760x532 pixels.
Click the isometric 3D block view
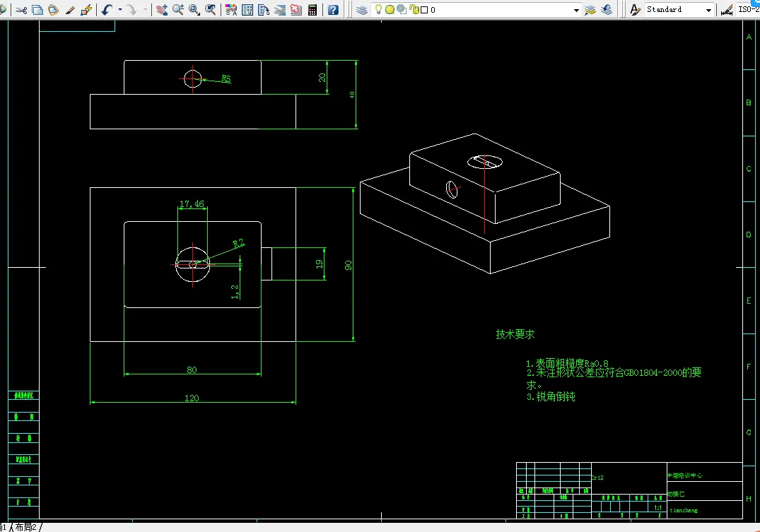pyautogui.click(x=485, y=203)
